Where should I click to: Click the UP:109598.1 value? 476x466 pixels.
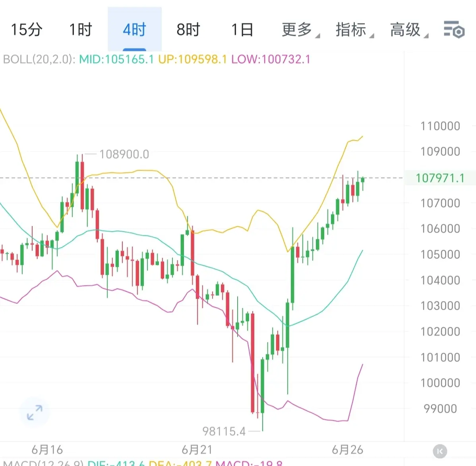point(193,59)
